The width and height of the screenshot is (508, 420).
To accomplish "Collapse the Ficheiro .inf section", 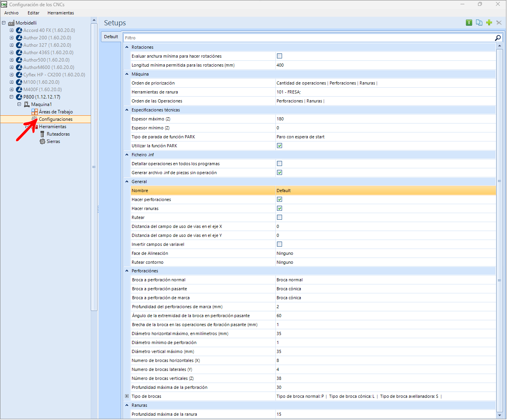I will 127,155.
